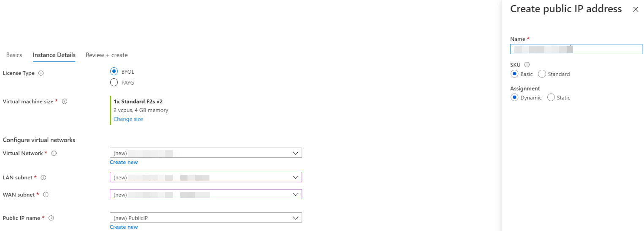
Task: Click info icon beside Public IP name
Action: [x=51, y=218]
